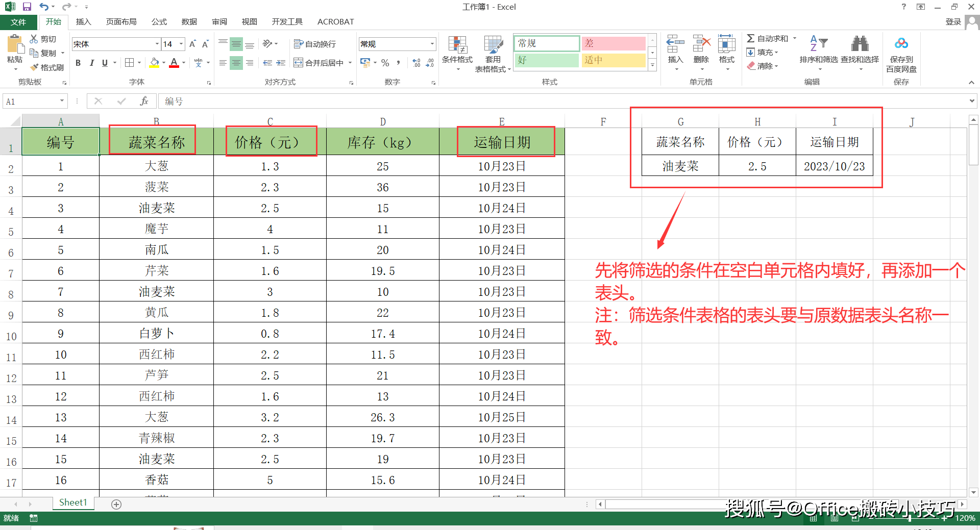Toggle align text right
Viewport: 980px width, 530px height.
click(x=250, y=63)
